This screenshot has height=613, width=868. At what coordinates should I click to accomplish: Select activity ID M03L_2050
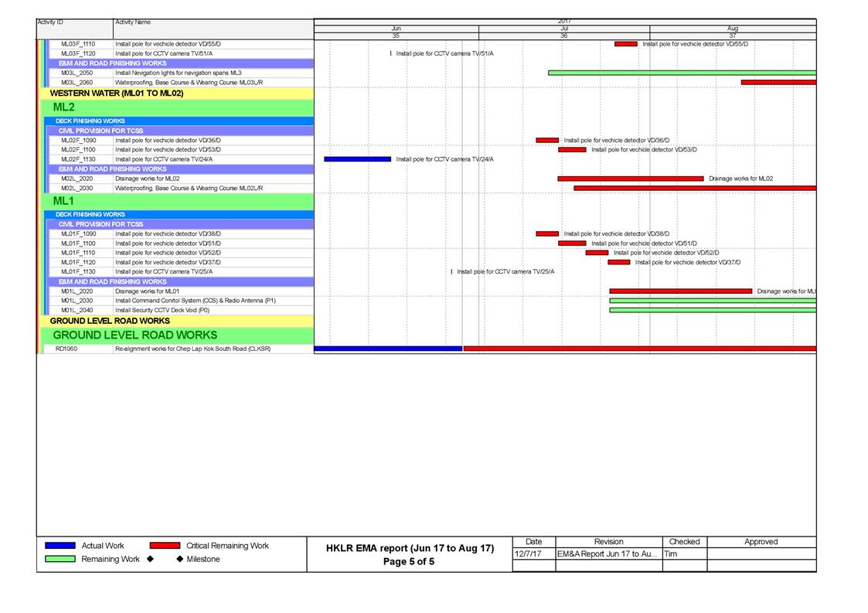coord(77,73)
